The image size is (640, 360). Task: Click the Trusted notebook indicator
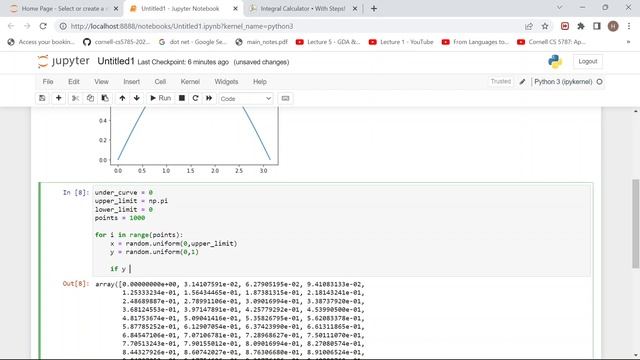tap(501, 82)
